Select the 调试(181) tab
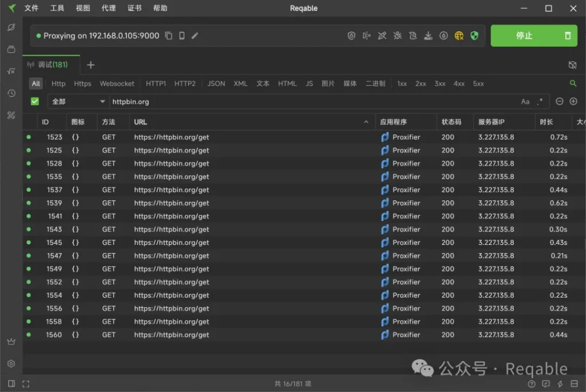This screenshot has width=586, height=392. [51, 65]
